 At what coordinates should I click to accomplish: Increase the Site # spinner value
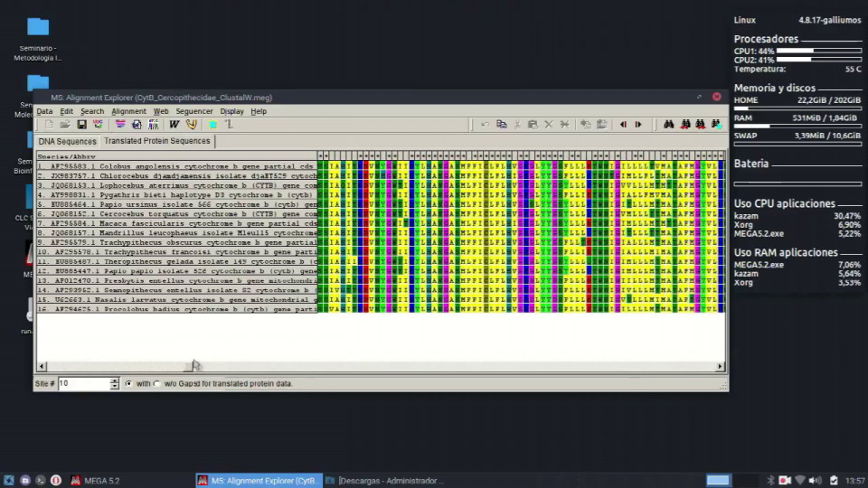[x=114, y=380]
